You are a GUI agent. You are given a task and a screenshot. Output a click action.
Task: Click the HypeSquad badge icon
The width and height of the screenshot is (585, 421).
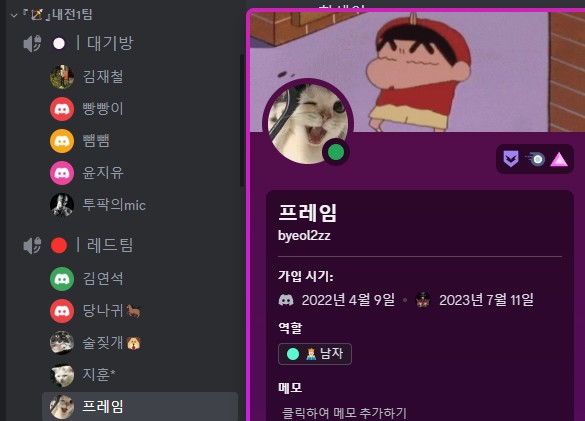[511, 159]
